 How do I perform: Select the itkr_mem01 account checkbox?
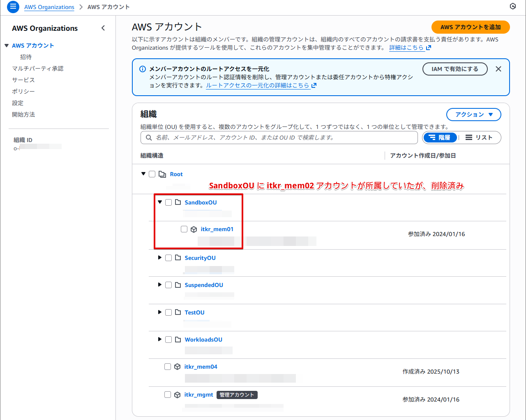point(184,229)
